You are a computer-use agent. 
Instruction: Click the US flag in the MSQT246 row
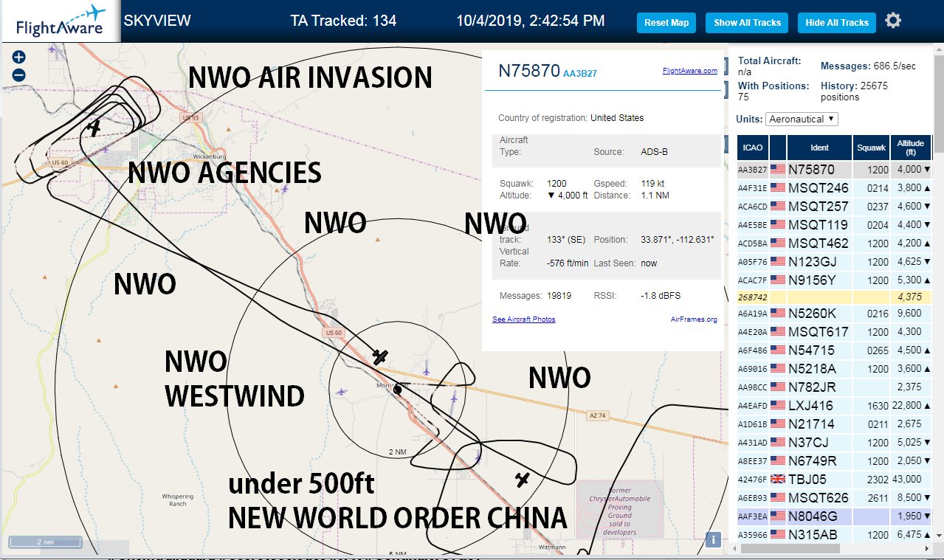[777, 188]
